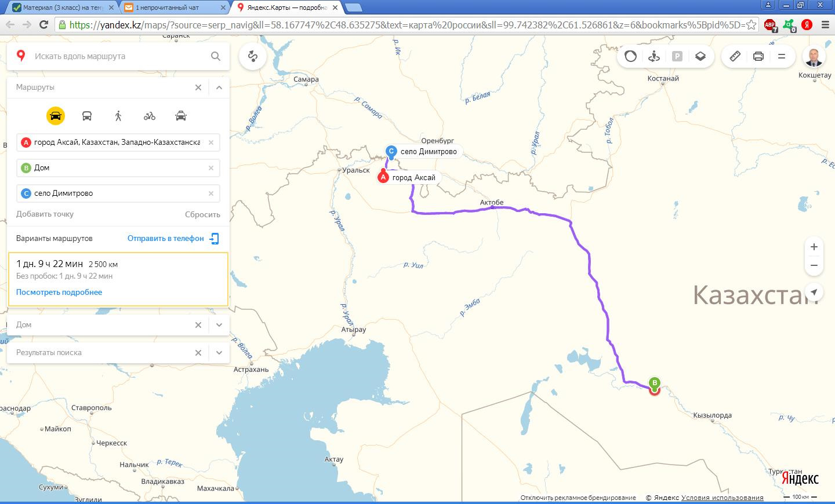
Task: Select the 1 дн. 9 ч 22 мин route
Action: pyautogui.click(x=118, y=279)
